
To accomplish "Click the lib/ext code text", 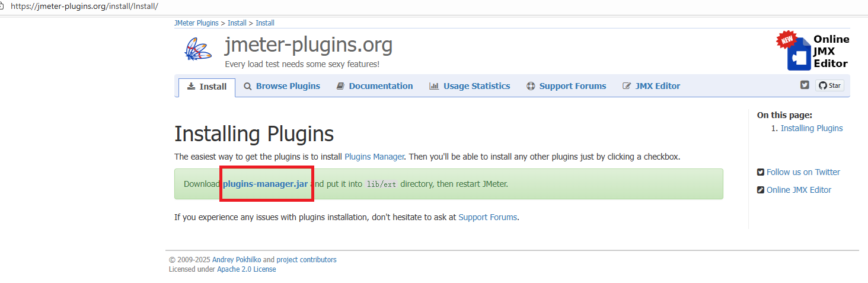I will pos(381,185).
